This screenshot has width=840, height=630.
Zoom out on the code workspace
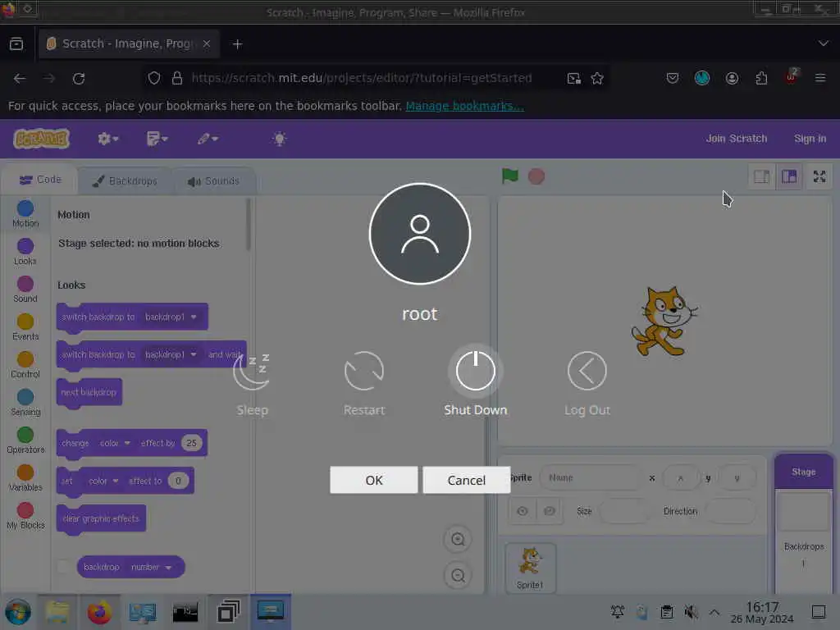[x=458, y=575]
